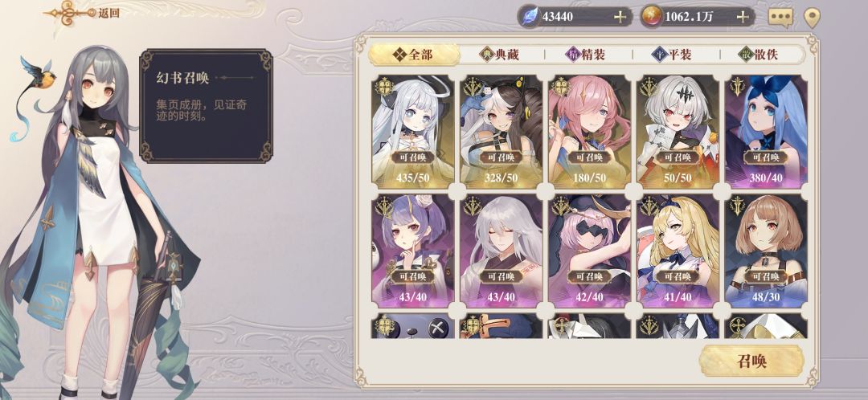Select the blonde 41/40 character card

pyautogui.click(x=678, y=251)
